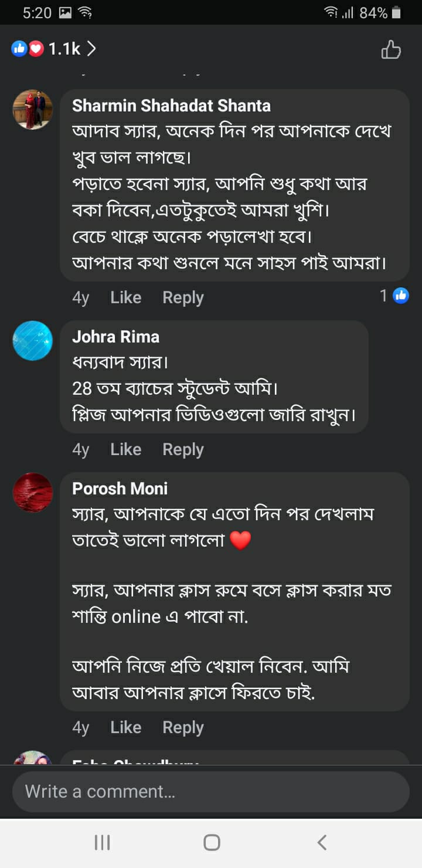Open Sharmin Shahadat Shanta's profile picture
The width and height of the screenshot is (422, 868).
point(33,110)
